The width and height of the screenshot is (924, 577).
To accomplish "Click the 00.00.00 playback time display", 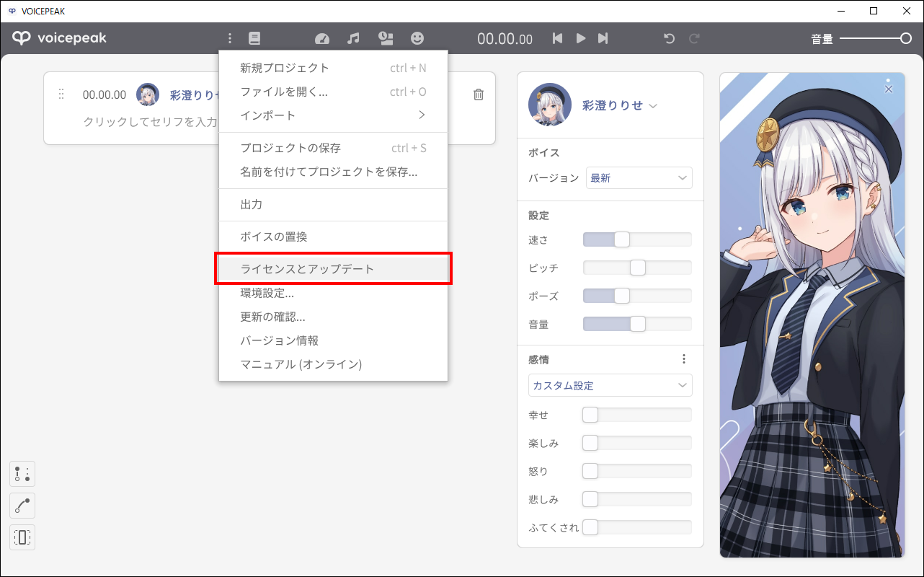I will click(505, 39).
